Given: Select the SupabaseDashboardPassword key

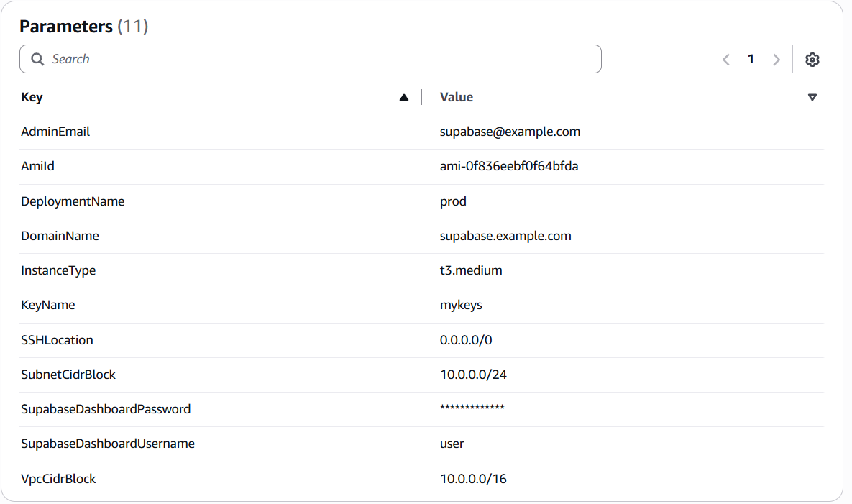Looking at the screenshot, I should click(x=106, y=409).
